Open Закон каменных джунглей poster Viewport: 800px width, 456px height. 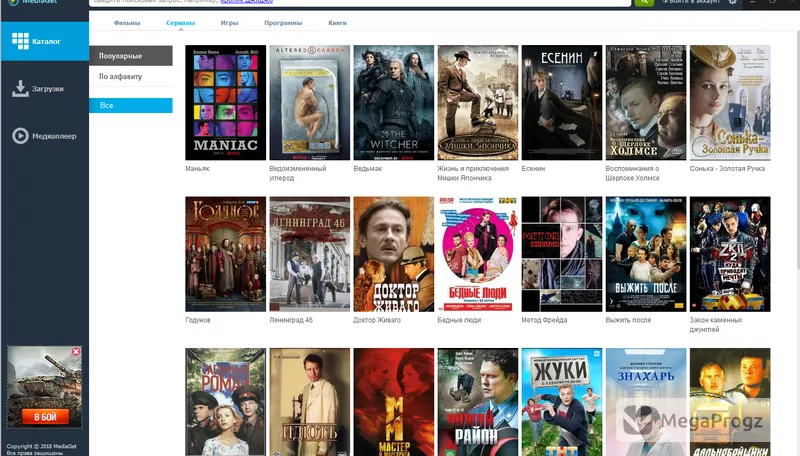coord(730,254)
